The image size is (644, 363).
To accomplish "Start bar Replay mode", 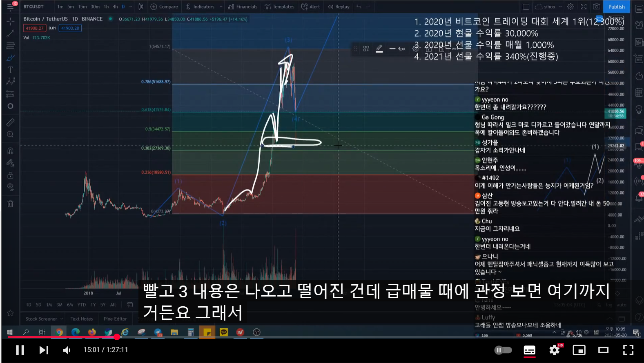I will [x=339, y=7].
